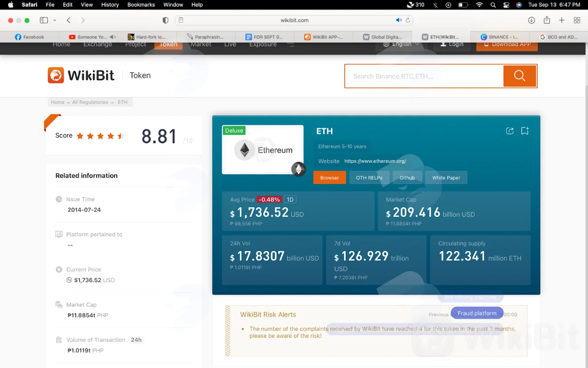Open the File menu
Screen dimensions: 588x368
tap(50, 5)
